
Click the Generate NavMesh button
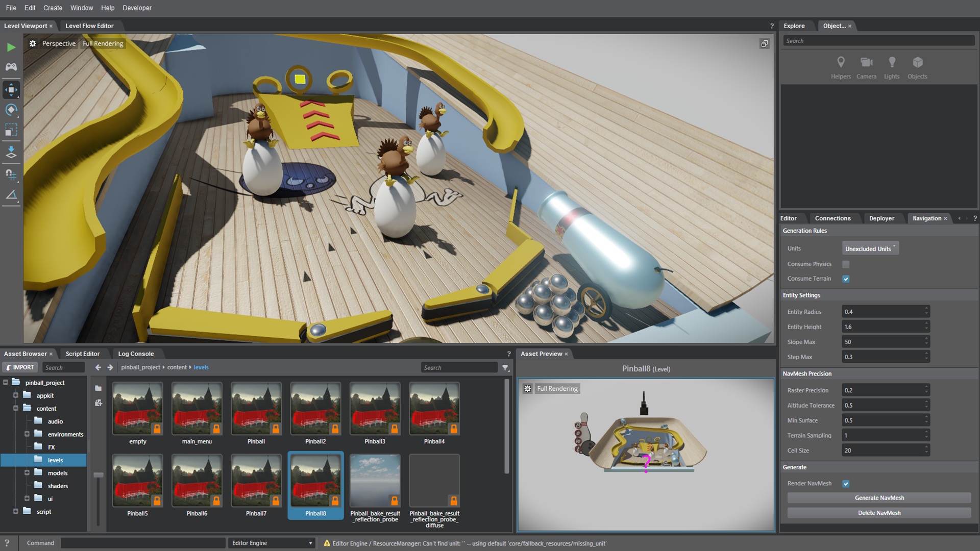click(879, 498)
